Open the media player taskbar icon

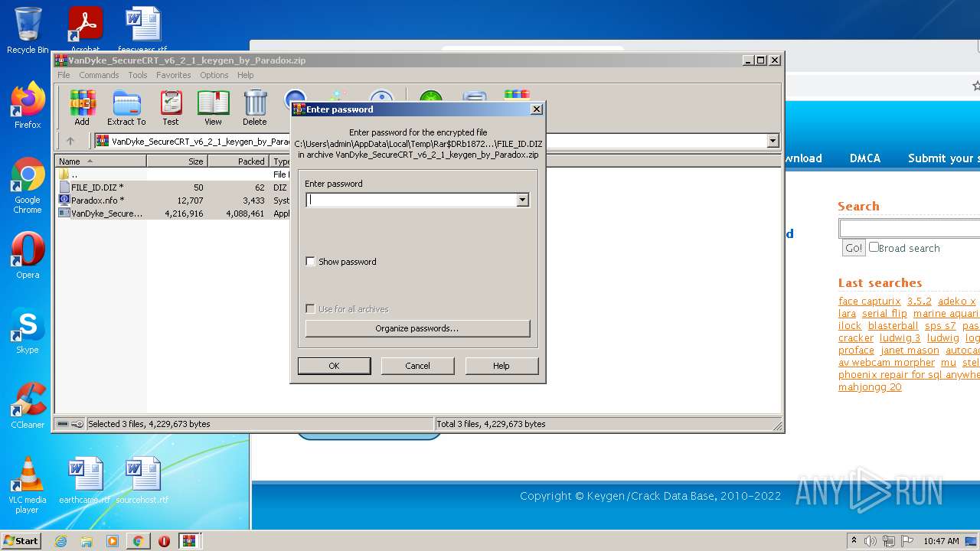(x=113, y=541)
